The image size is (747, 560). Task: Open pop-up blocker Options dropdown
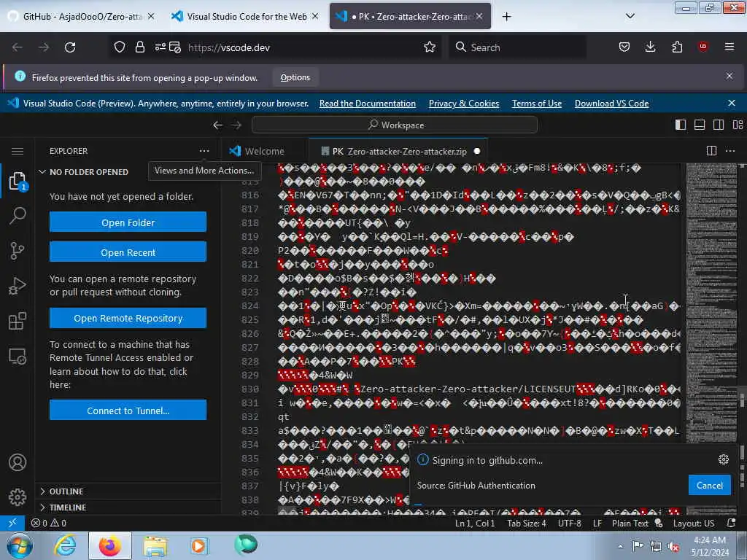[295, 77]
